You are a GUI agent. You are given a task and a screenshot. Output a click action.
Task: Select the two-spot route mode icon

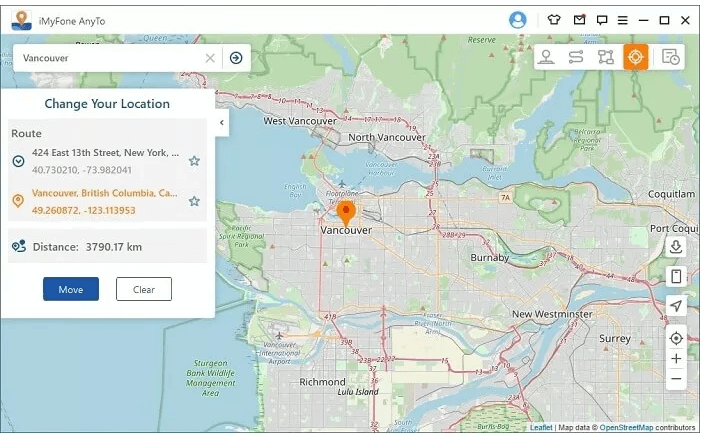tap(576, 57)
